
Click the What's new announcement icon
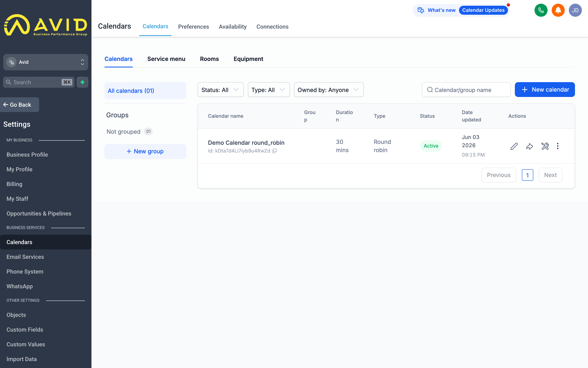421,10
